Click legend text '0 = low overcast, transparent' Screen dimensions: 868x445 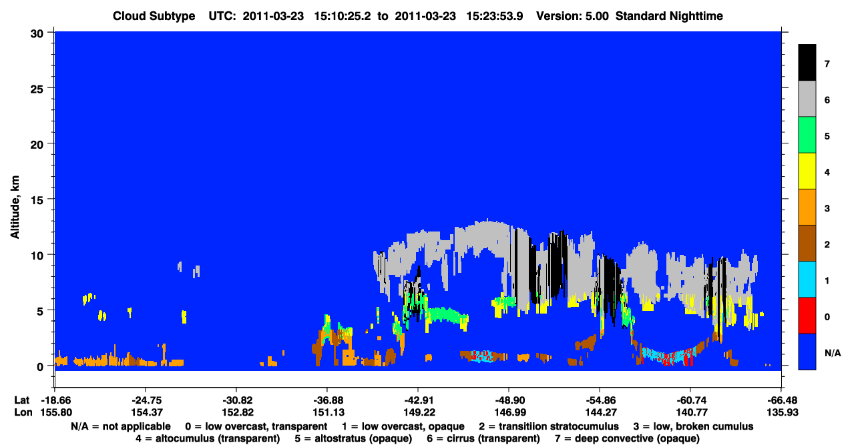tap(256, 426)
